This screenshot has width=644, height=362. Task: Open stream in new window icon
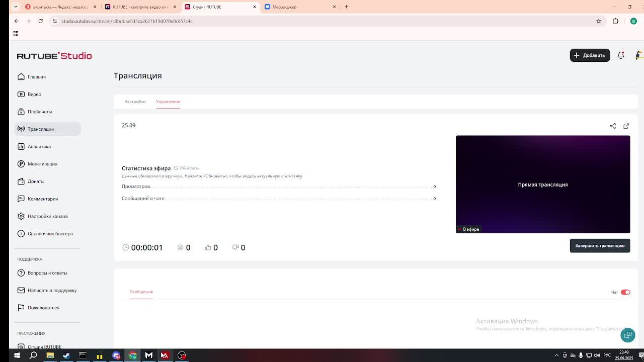coord(626,126)
